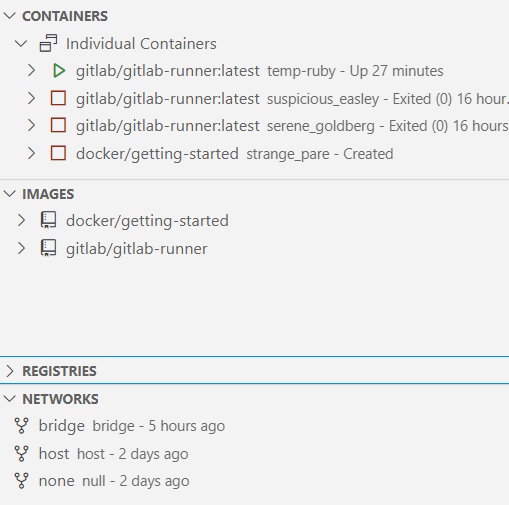Click the gitlab/gitlab-runner image repository icon
This screenshot has width=509, height=505.
pyautogui.click(x=48, y=248)
